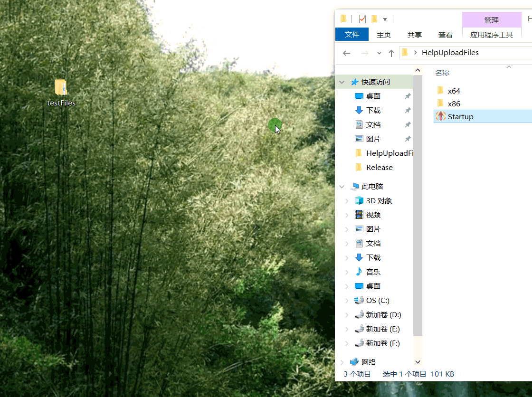Screen dimensions: 532x397
Task: Click the navigation pane scroll down arrow
Action: pos(418,362)
